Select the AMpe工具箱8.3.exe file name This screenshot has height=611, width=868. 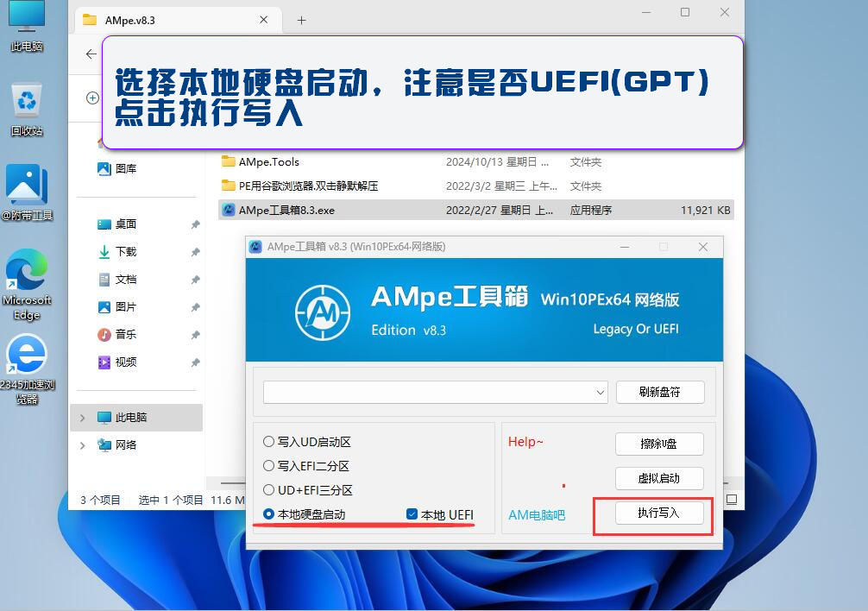[x=286, y=211]
